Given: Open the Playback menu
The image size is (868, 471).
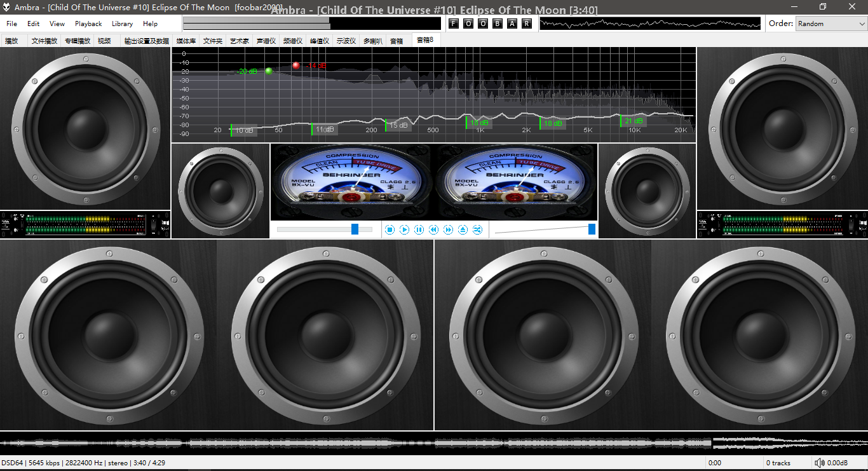Looking at the screenshot, I should coord(88,24).
